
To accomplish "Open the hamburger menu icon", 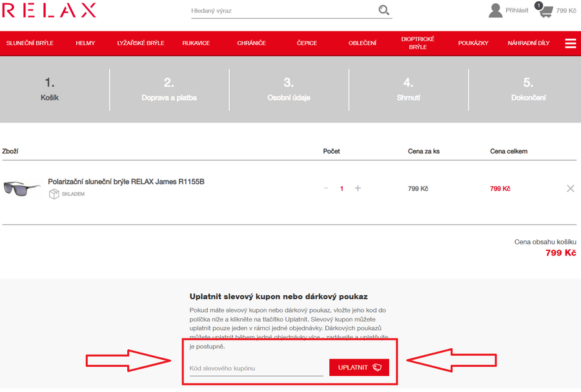I will [570, 43].
